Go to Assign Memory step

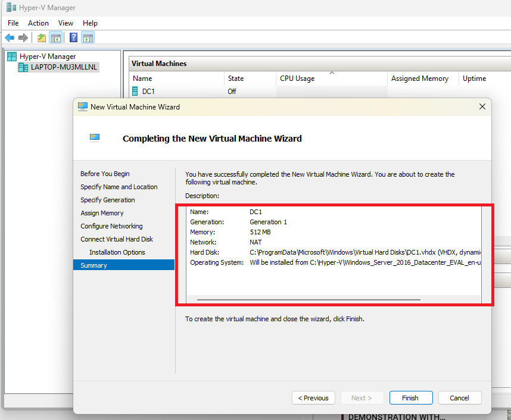tap(102, 213)
